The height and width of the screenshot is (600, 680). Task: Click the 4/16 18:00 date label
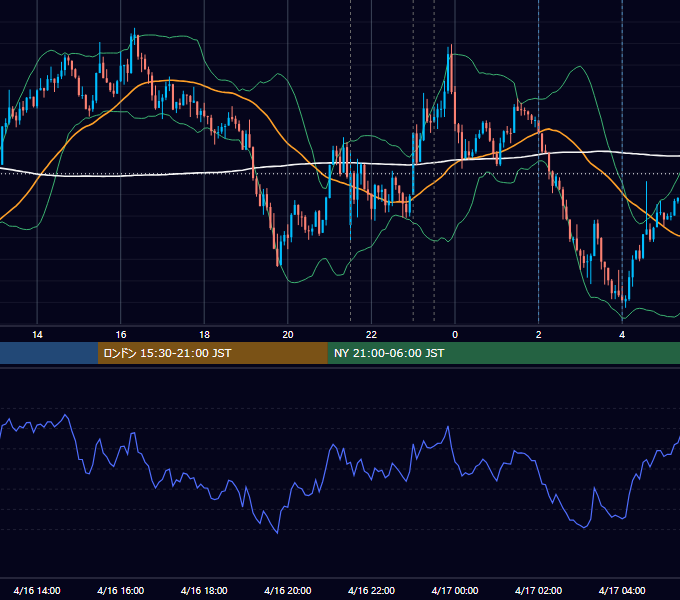(x=204, y=590)
